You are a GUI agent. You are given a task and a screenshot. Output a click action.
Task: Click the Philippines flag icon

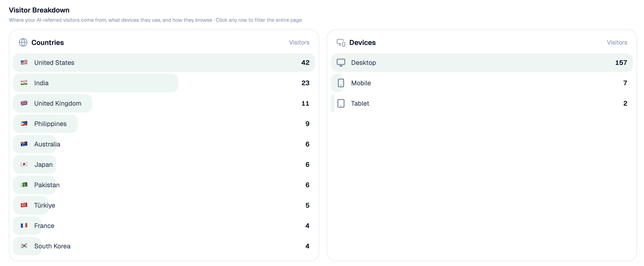pos(24,123)
